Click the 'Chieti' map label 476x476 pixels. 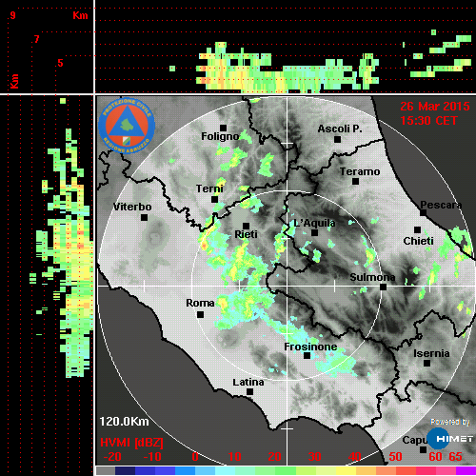click(x=418, y=241)
